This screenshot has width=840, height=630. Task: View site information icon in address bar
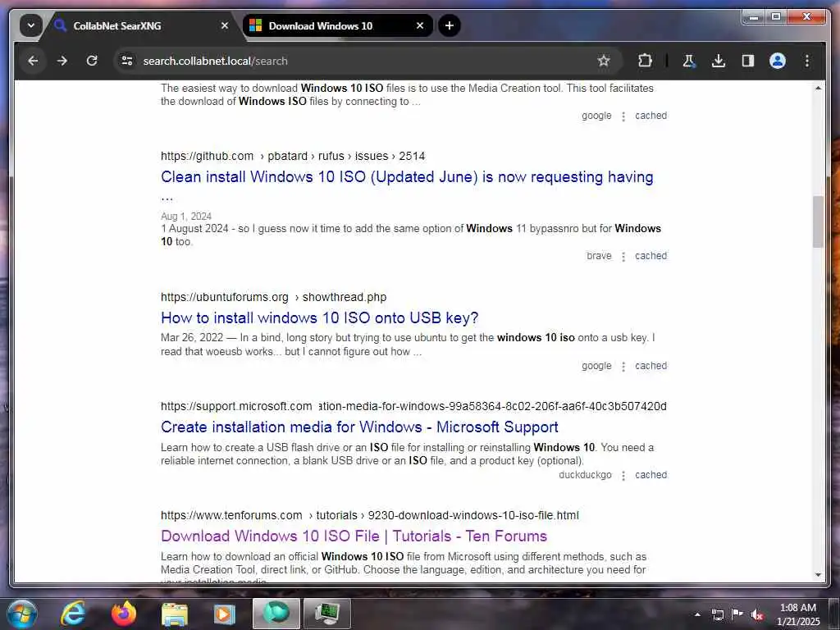[x=127, y=61]
